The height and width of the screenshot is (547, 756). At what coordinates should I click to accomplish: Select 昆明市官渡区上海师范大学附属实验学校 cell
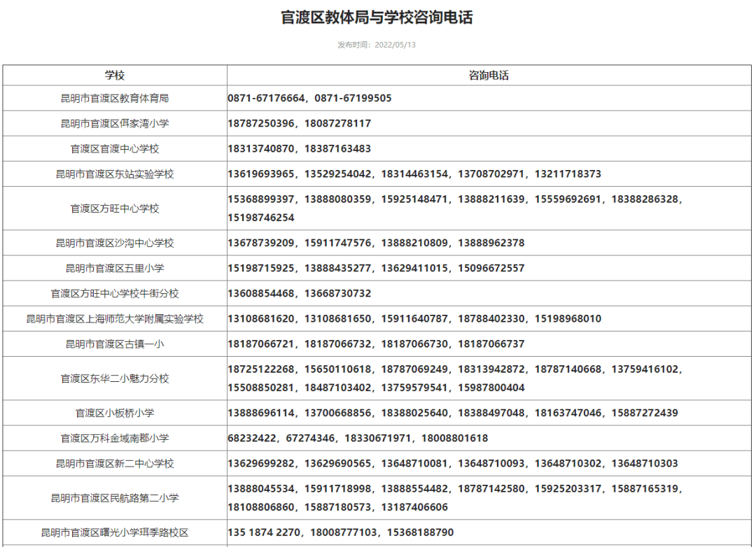[115, 319]
